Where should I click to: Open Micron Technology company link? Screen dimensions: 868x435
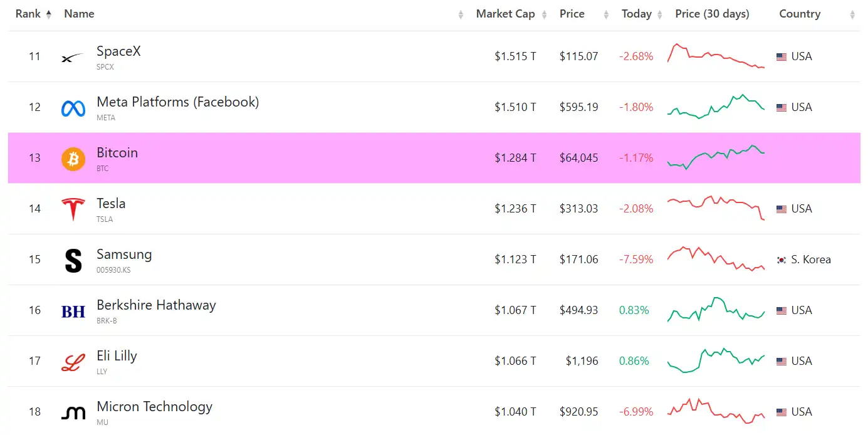[x=154, y=407]
